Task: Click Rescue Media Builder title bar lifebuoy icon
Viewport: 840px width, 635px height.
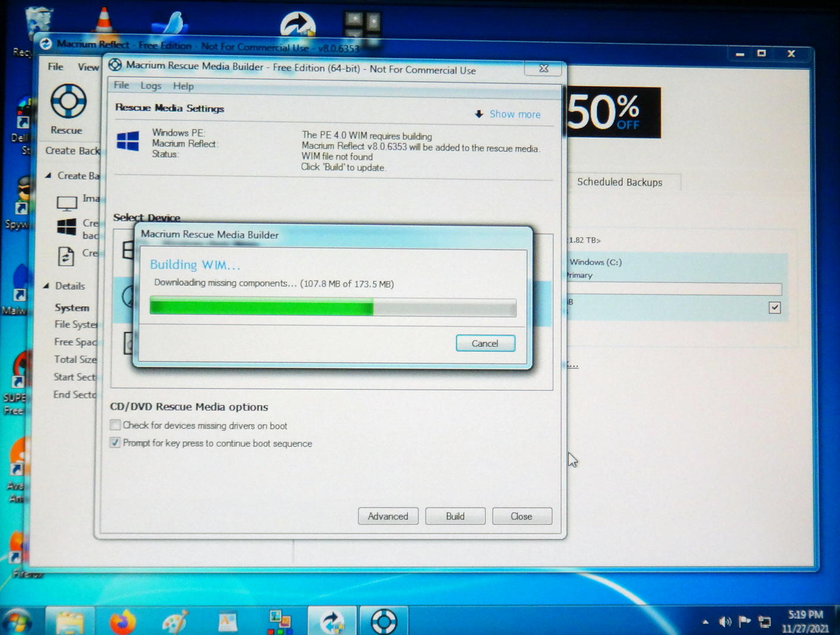Action: 115,65
